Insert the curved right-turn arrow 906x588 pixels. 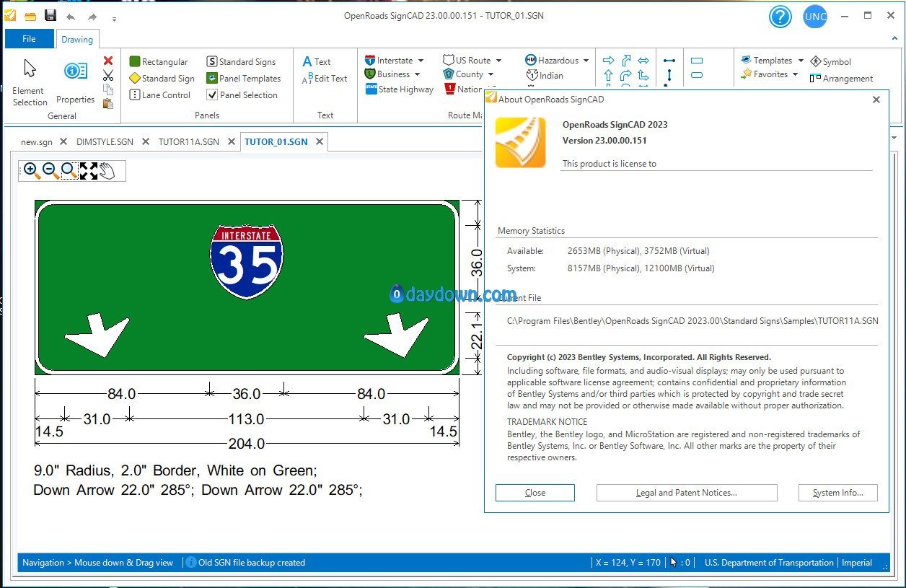(626, 75)
